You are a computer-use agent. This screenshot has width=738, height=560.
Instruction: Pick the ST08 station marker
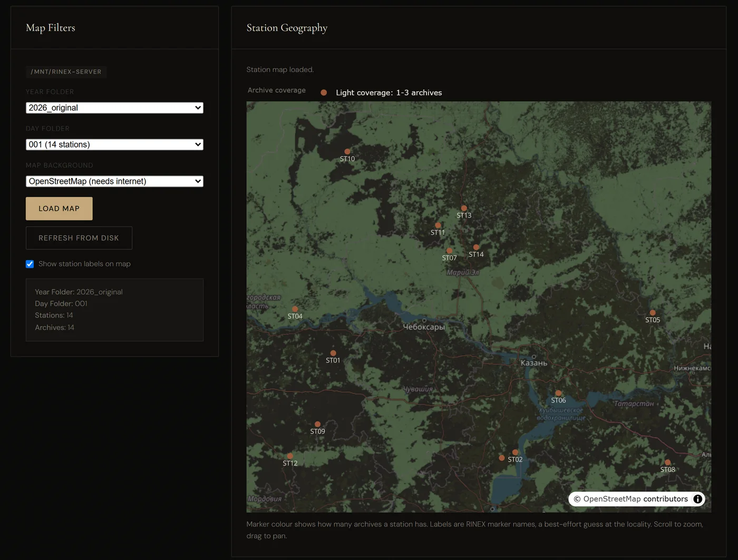point(667,463)
